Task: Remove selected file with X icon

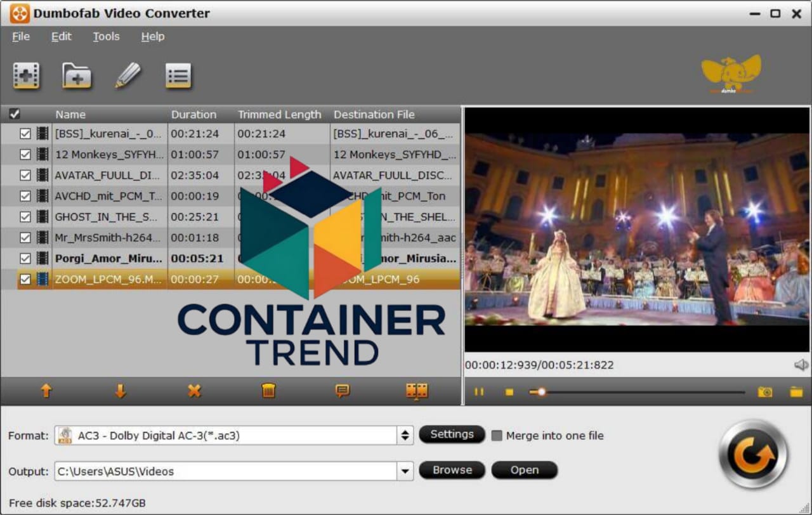Action: click(194, 391)
